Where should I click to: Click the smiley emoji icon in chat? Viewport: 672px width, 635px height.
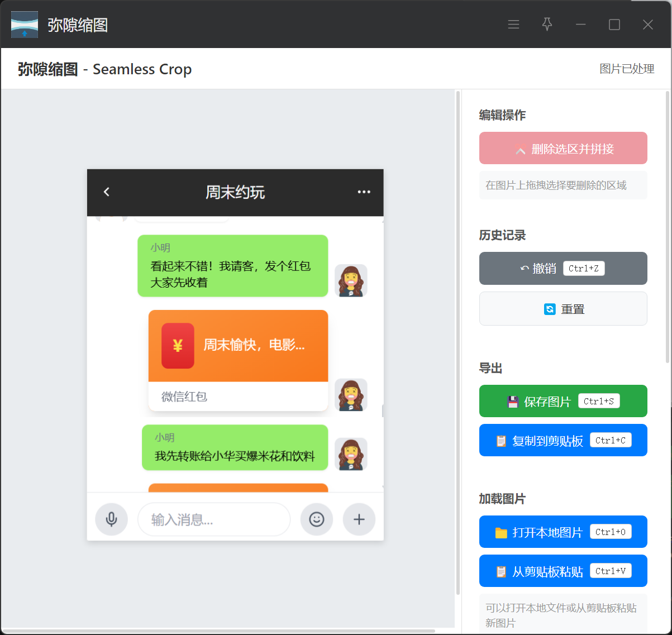coord(317,519)
